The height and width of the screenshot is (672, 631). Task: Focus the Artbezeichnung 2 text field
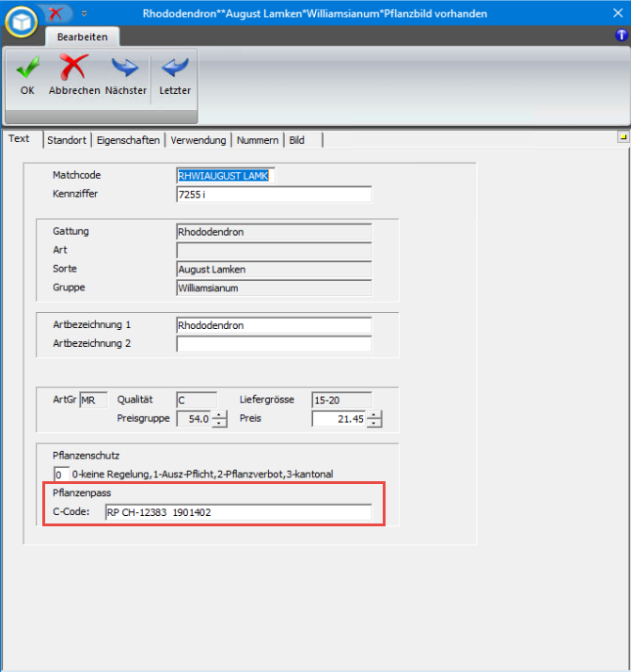274,344
